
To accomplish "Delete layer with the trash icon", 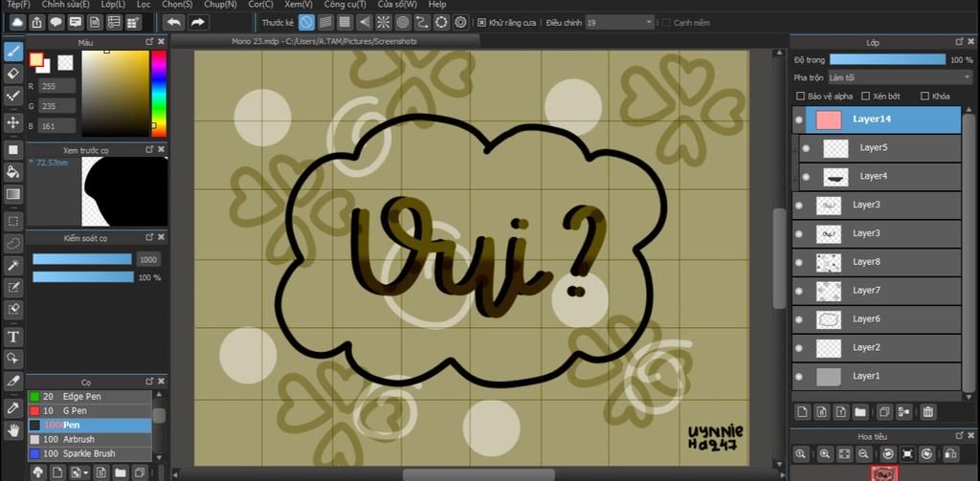I will [928, 411].
